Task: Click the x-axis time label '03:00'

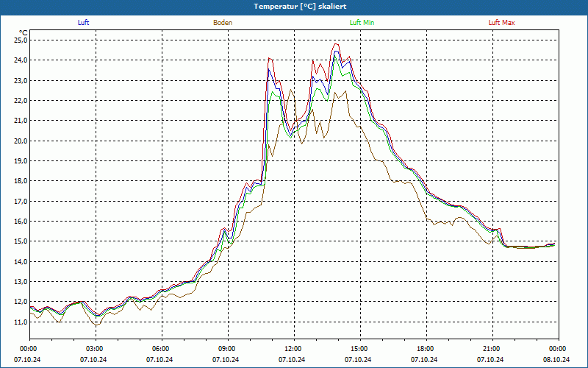Action: coord(96,349)
